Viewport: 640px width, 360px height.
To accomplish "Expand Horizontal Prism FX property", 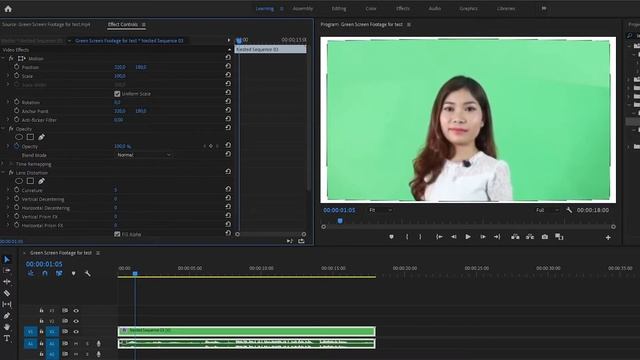I will coord(7,225).
